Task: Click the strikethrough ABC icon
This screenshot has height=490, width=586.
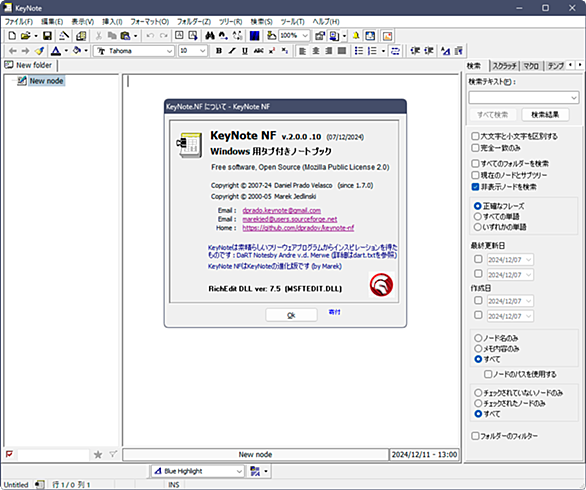Action: pos(258,51)
